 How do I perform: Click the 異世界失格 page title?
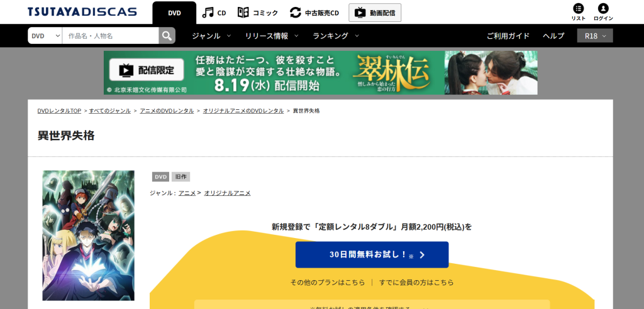click(66, 136)
